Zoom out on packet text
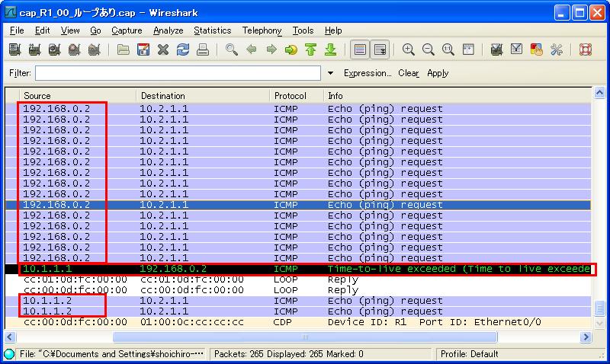 (x=429, y=49)
